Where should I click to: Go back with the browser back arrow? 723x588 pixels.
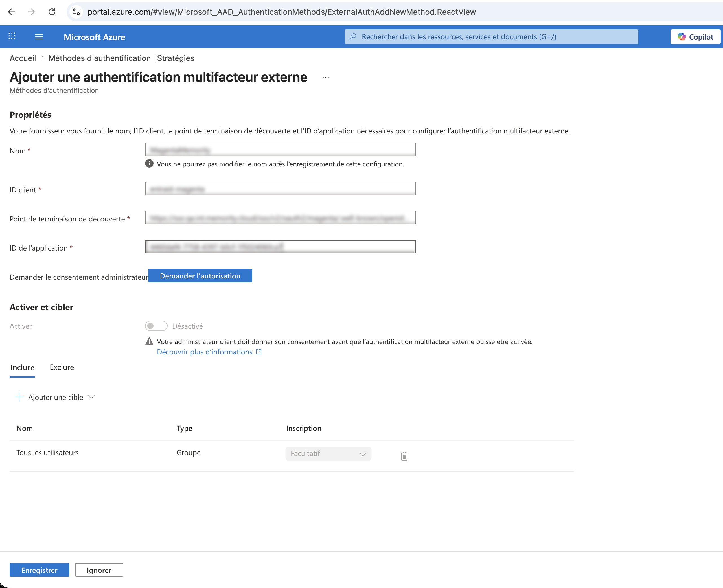pos(12,12)
